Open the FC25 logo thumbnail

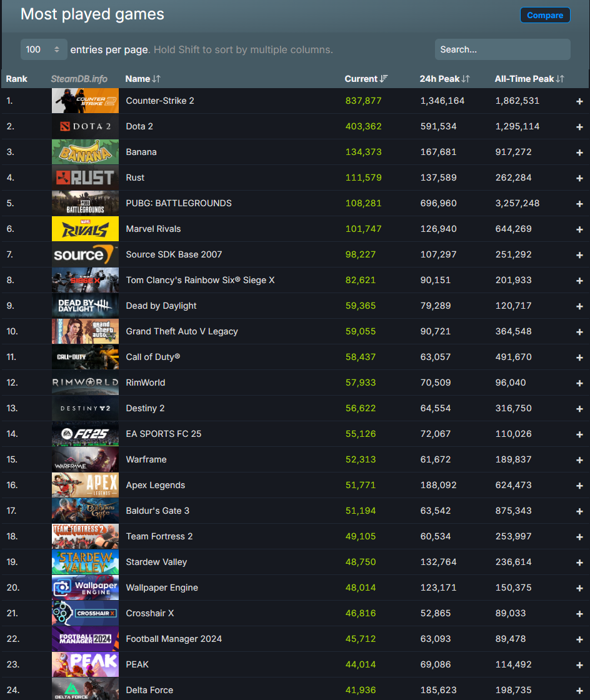click(85, 434)
